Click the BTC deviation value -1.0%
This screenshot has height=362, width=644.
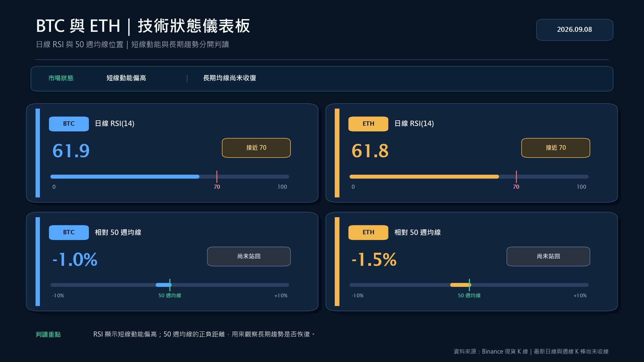75,260
